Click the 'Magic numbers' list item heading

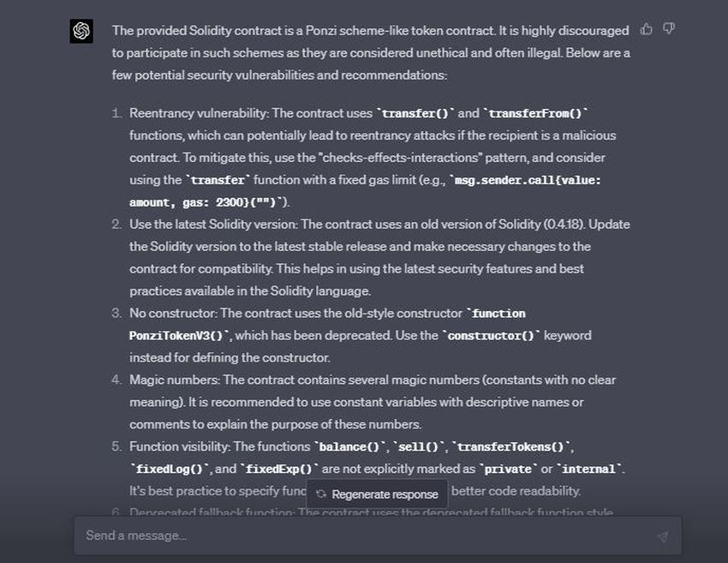[x=174, y=380]
